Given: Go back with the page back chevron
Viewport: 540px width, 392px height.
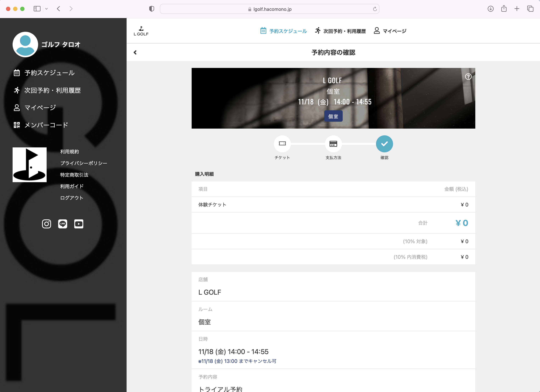Looking at the screenshot, I should [135, 52].
